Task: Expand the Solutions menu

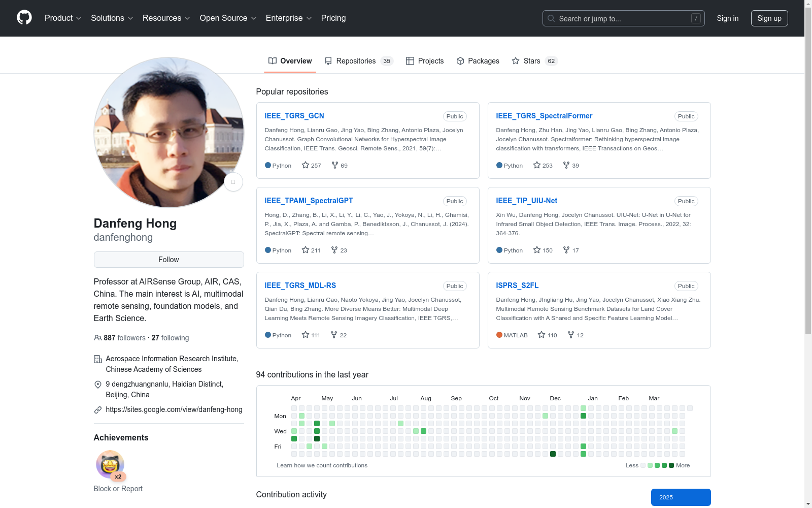Action: point(112,18)
